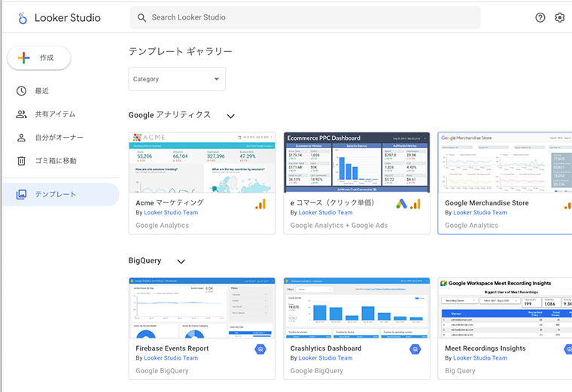Click the Analytics icon on Acme マーケティング card
Screen dimensions: 572x392
(261, 204)
